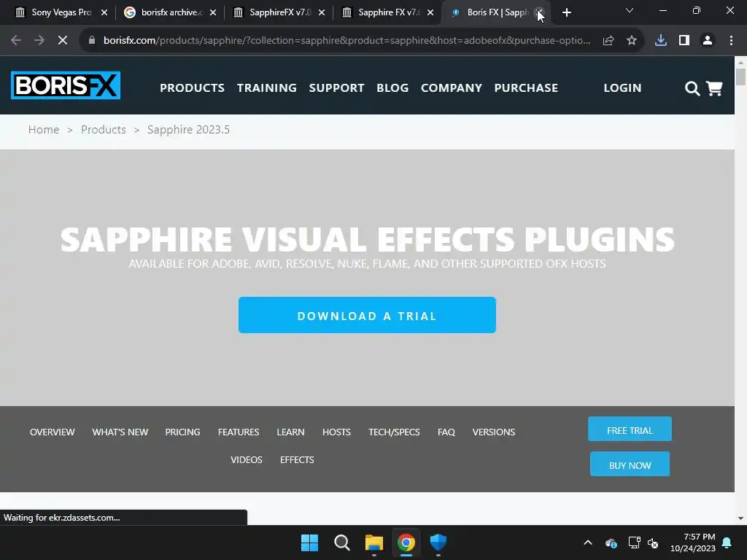747x560 pixels.
Task: Open PRODUCTS menu in site header
Action: pos(192,88)
